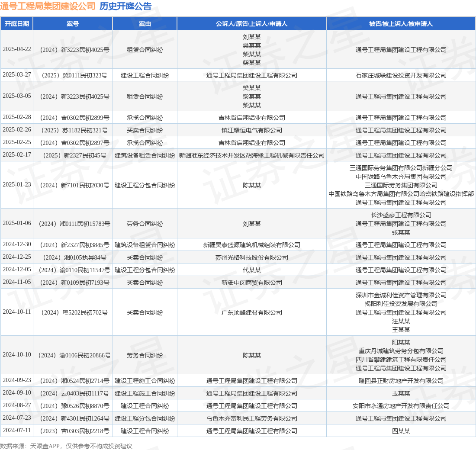476x450 pixels.
Task: Select the date 2025-03-05
Action: (17, 96)
